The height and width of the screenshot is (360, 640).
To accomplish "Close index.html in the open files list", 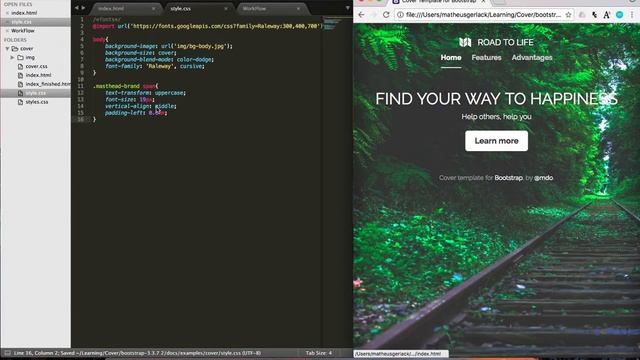I will pos(7,13).
